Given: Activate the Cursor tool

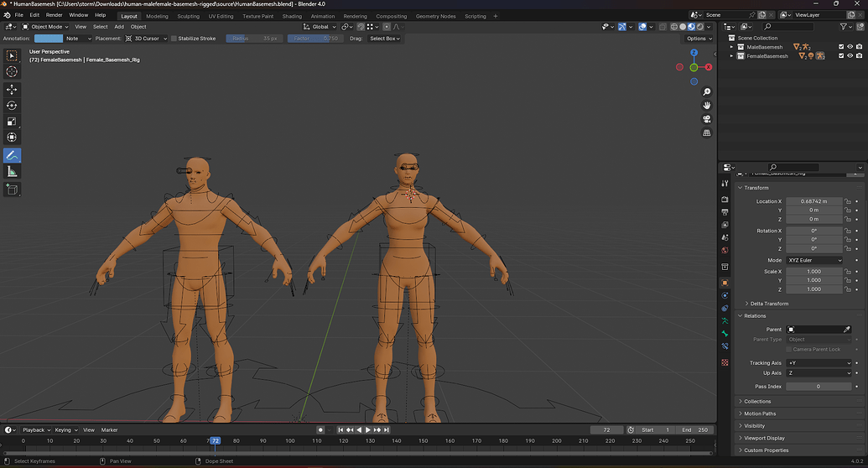Looking at the screenshot, I should 12,71.
